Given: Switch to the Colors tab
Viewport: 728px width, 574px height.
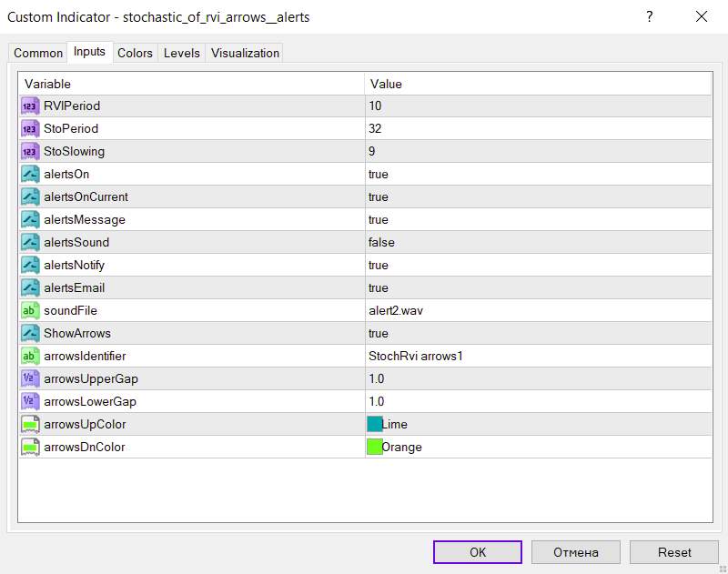Looking at the screenshot, I should tap(135, 53).
